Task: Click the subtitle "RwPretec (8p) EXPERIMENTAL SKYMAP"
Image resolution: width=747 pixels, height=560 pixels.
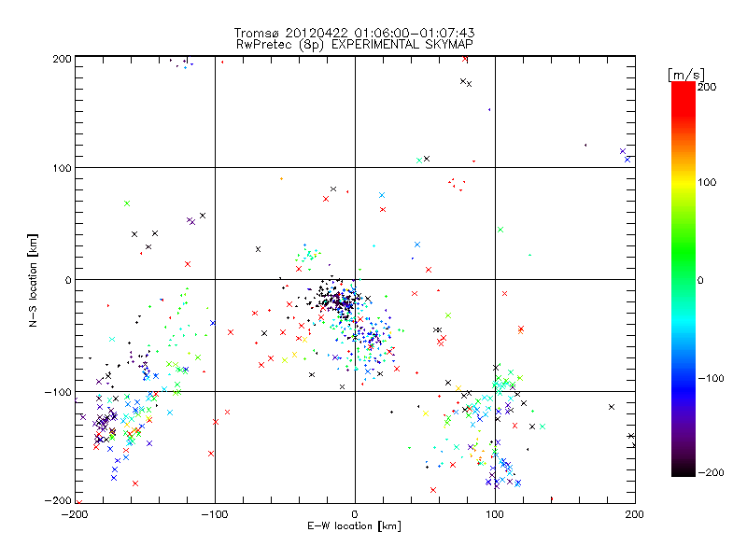Action: (355, 45)
